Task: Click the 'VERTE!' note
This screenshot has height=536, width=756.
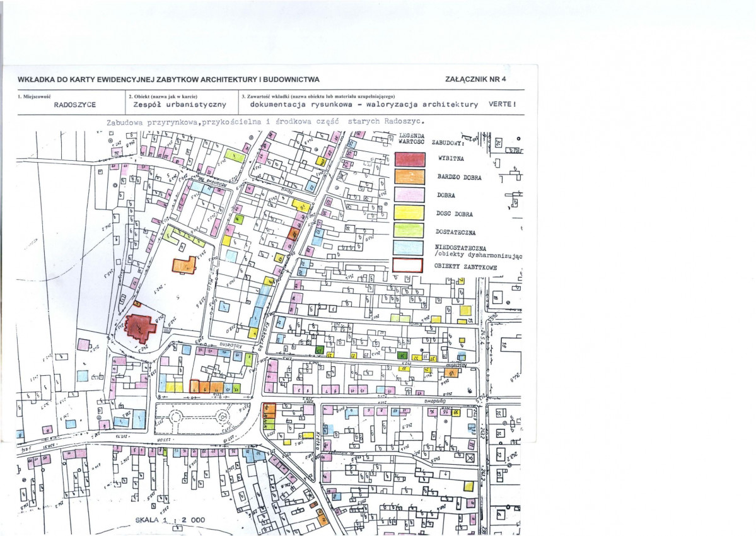Action: 502,103
